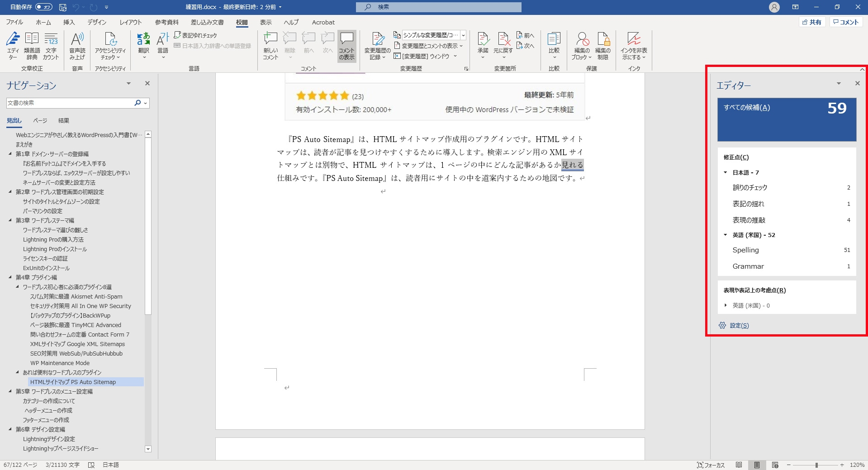Open the 変更履歴 dialog launcher

[x=466, y=69]
